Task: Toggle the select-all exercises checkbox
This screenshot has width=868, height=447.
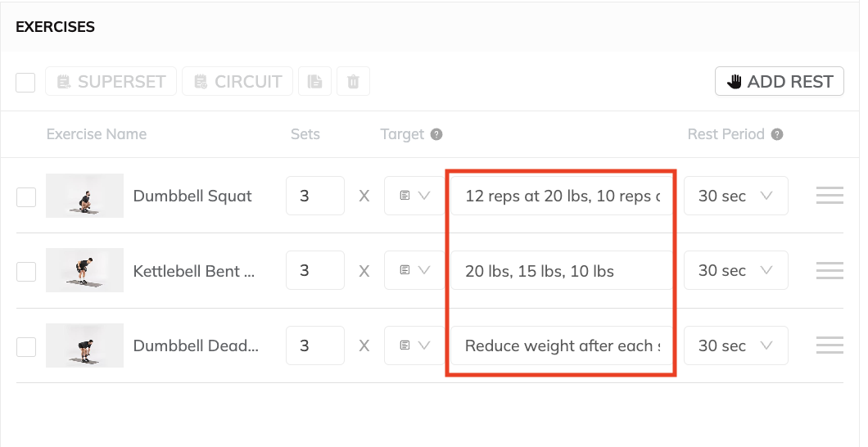Action: 25,83
